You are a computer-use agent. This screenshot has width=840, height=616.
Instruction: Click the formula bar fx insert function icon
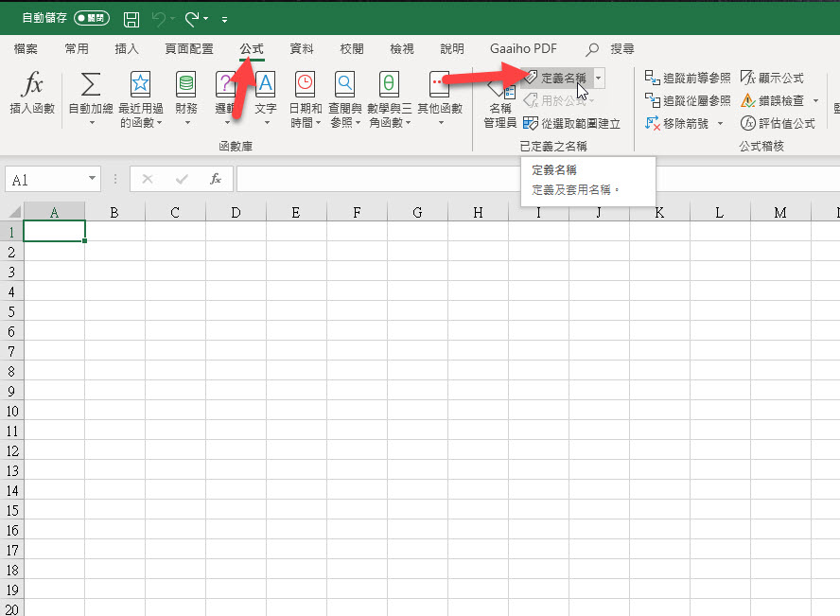pos(216,179)
